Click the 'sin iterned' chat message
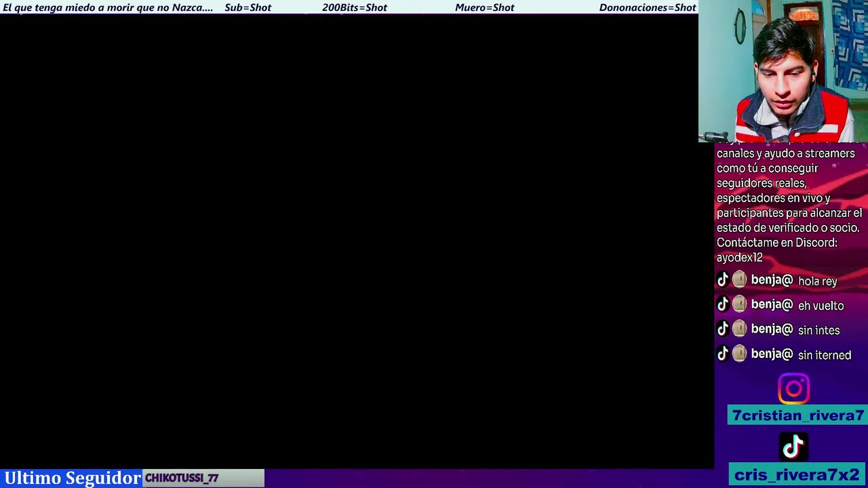Screen dimensions: 868x488 824,355
